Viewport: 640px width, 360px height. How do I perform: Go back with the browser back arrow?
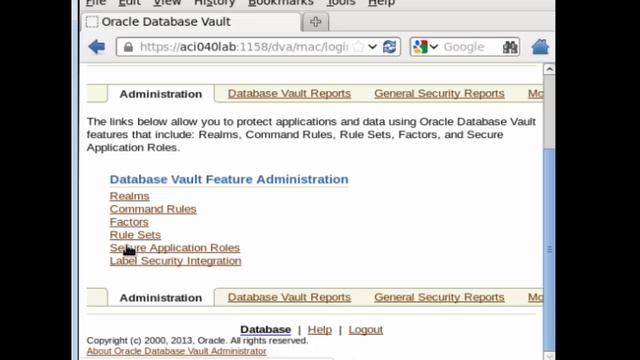[97, 47]
